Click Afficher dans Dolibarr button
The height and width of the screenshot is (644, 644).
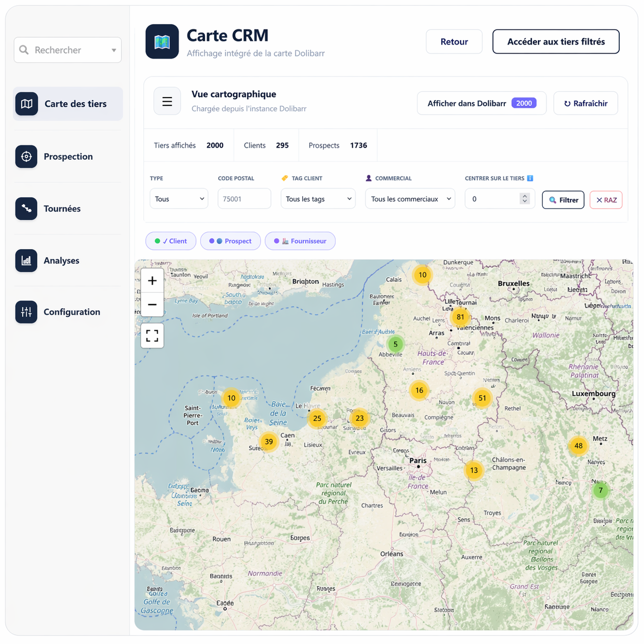482,103
